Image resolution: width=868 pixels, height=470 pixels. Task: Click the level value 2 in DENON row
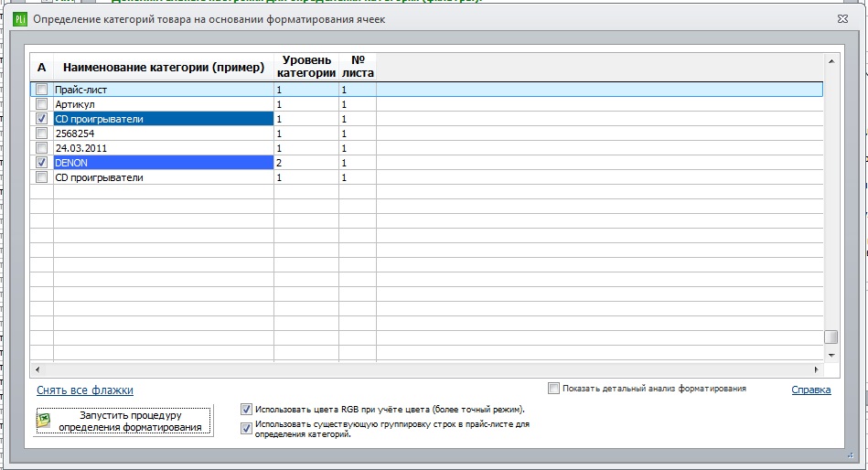[306, 163]
